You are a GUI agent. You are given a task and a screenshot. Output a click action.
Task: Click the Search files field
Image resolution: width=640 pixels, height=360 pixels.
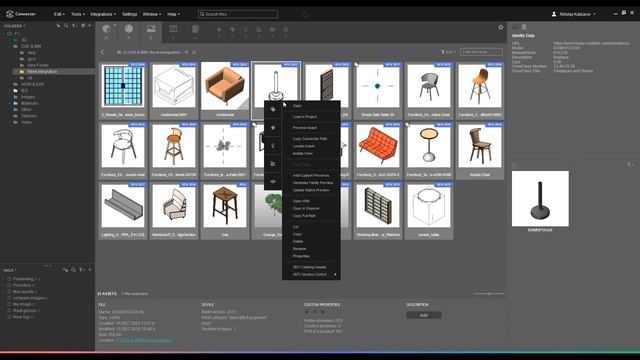pos(238,14)
